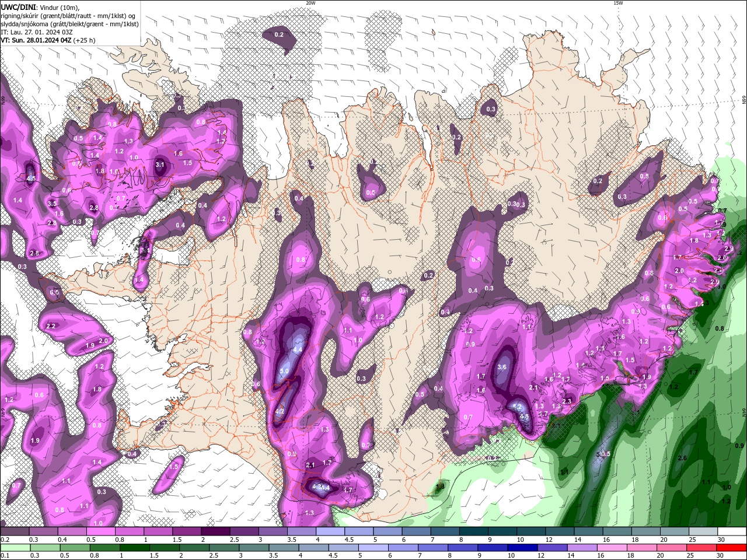Image resolution: width=747 pixels, height=560 pixels.
Task: Pick the lavender swatch between 4.5 and 5 on upper scale
Action: [x=358, y=531]
